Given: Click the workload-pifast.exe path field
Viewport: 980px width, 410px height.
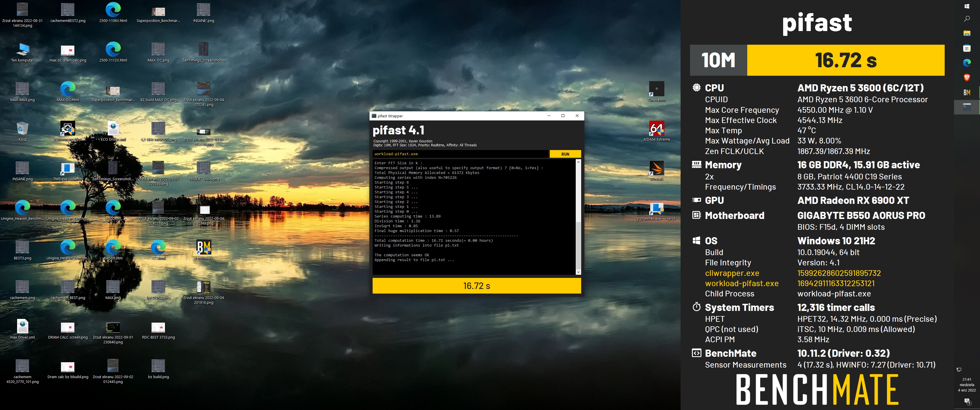Looking at the screenshot, I should tap(460, 154).
